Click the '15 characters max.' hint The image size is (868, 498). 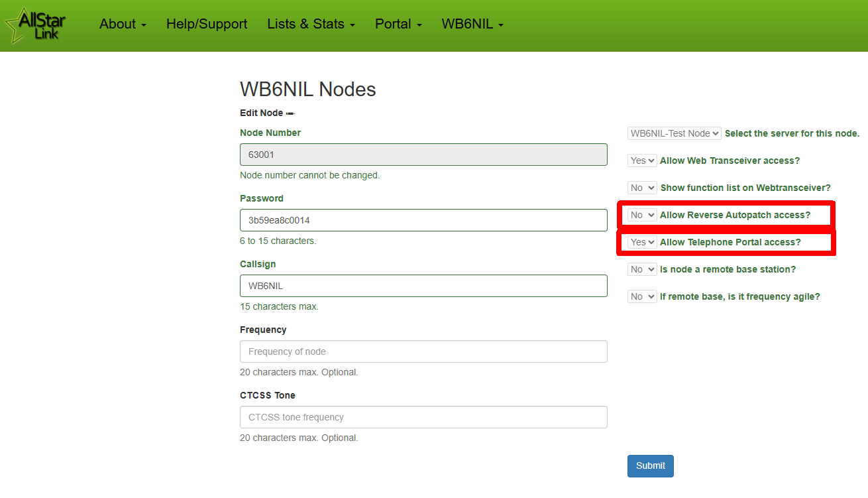pos(279,306)
